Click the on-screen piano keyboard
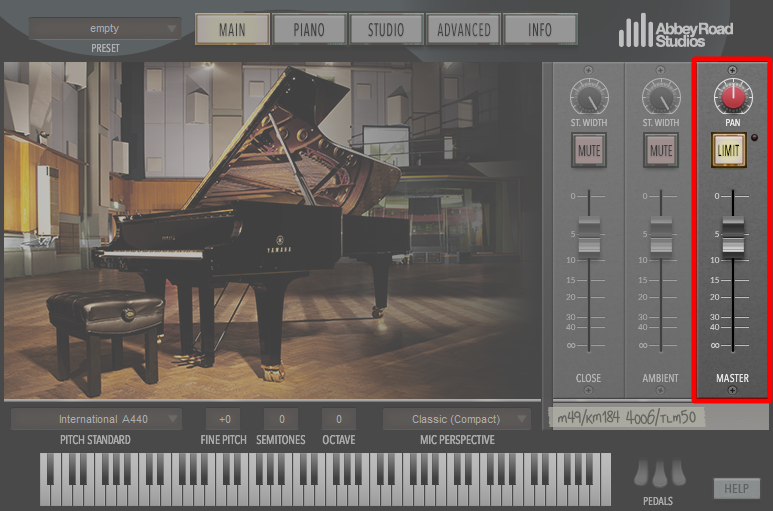This screenshot has height=511, width=773. [325, 479]
